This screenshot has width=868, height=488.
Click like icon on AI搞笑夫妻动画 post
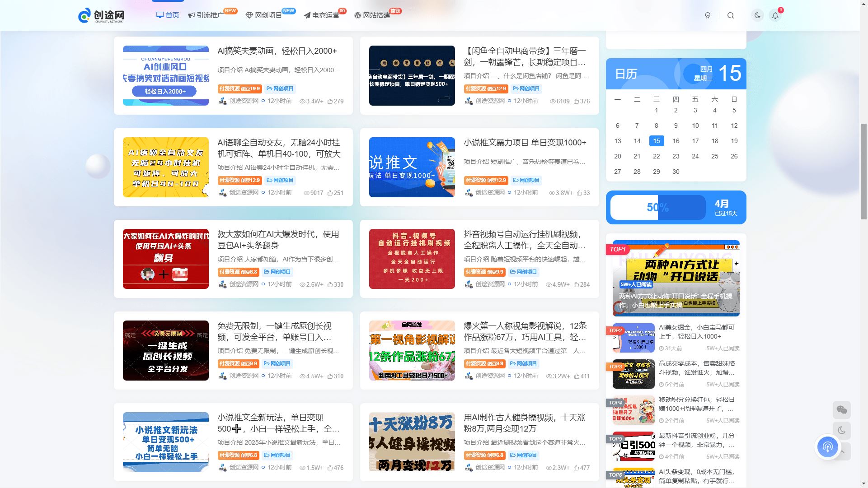(x=330, y=101)
